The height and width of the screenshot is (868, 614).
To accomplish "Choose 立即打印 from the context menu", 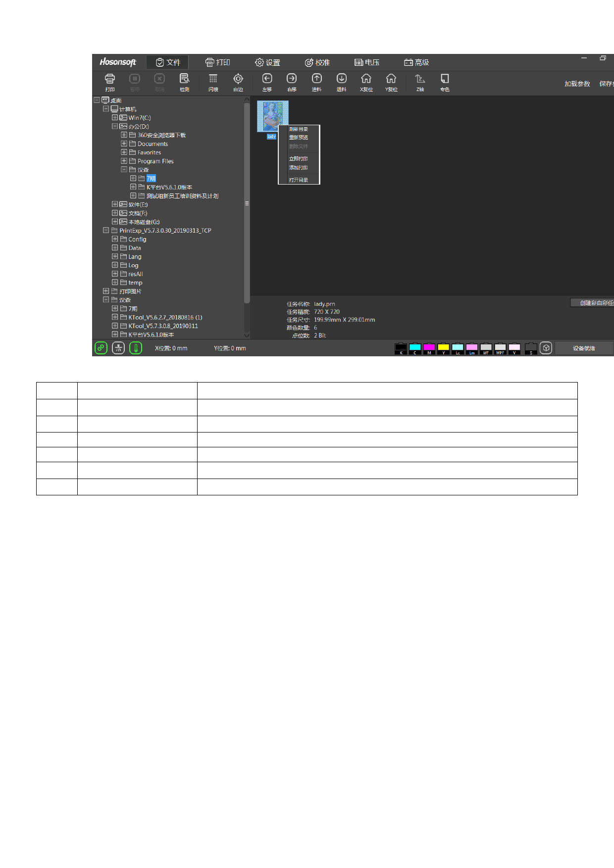I will pos(299,159).
